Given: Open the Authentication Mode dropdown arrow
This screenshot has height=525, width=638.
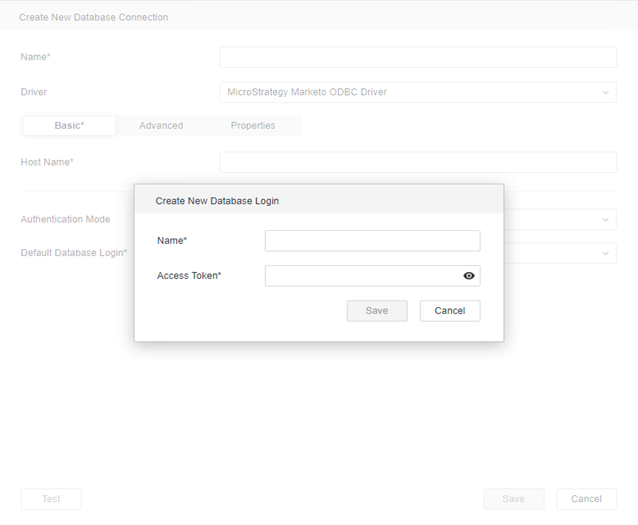Looking at the screenshot, I should pyautogui.click(x=605, y=220).
